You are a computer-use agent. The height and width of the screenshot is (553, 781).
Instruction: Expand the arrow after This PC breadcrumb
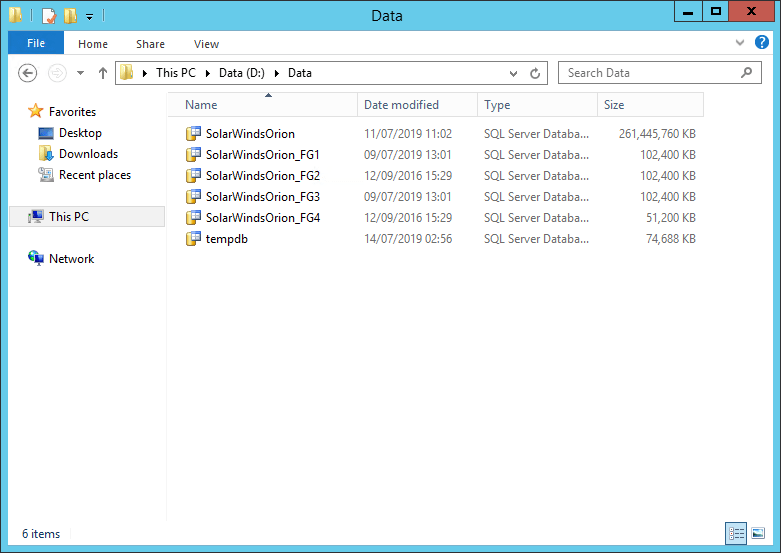(208, 73)
